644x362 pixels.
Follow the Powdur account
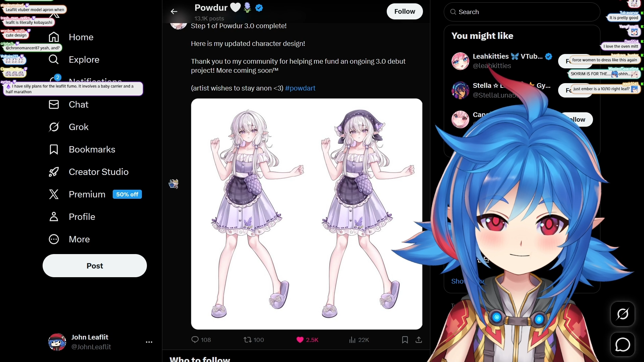click(405, 11)
